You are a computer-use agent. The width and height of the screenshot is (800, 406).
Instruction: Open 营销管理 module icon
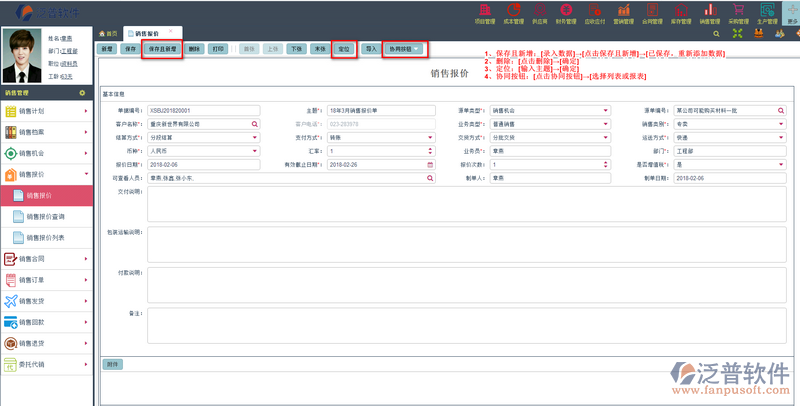tap(623, 10)
